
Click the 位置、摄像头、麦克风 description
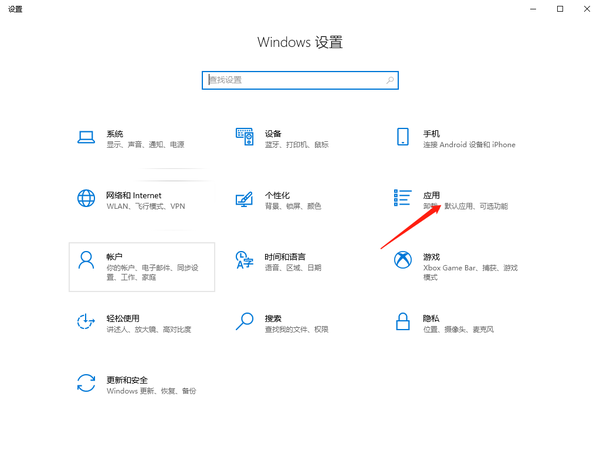click(458, 329)
